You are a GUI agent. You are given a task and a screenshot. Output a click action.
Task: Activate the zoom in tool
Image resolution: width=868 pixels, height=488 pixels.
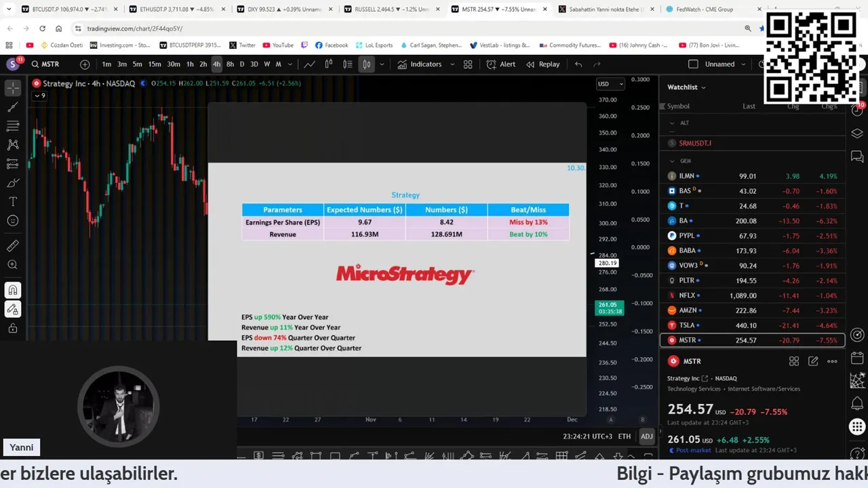pos(13,265)
